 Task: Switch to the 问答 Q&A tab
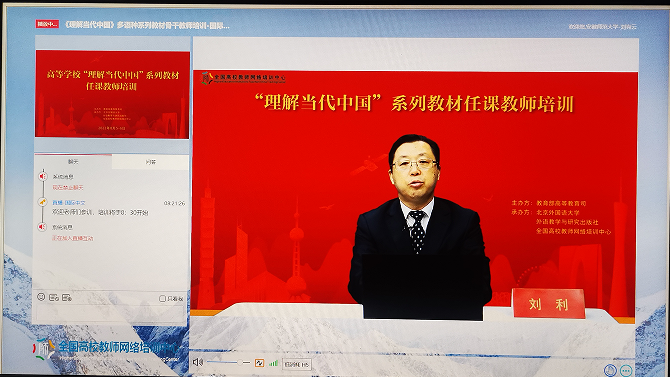click(150, 162)
